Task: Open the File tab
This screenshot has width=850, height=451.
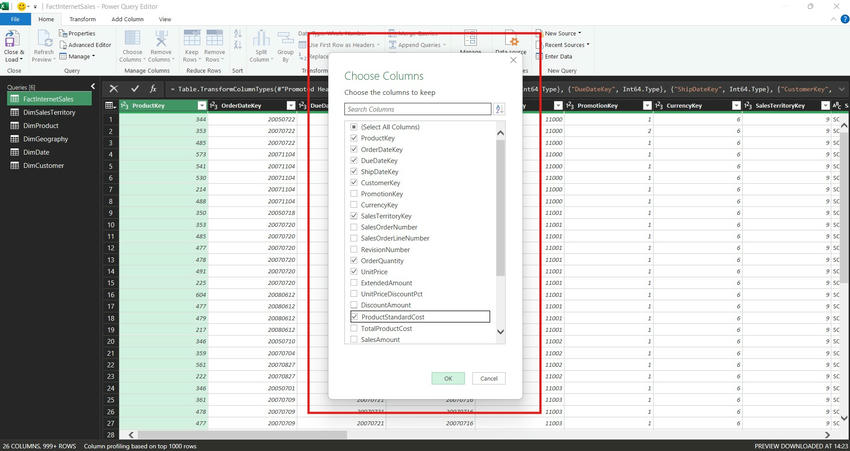Action: click(15, 19)
